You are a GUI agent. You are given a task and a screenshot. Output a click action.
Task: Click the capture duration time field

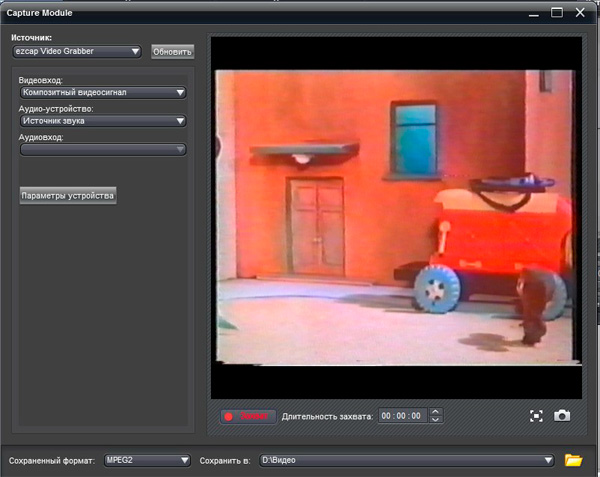pos(402,415)
